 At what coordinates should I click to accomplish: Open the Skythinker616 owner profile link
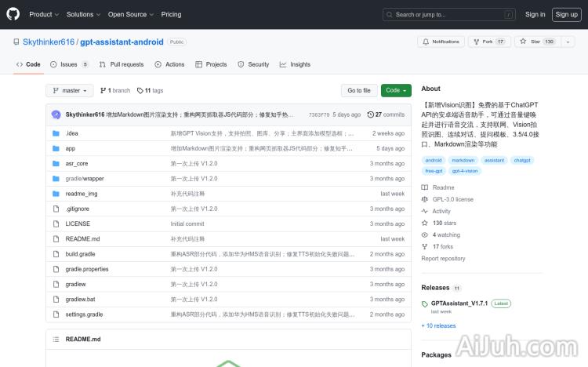[49, 42]
